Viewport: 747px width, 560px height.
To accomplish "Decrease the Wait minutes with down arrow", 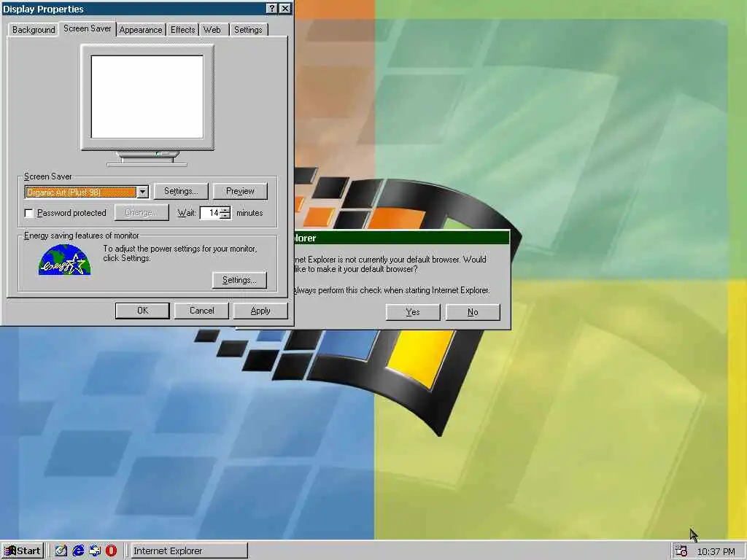I will pyautogui.click(x=226, y=216).
